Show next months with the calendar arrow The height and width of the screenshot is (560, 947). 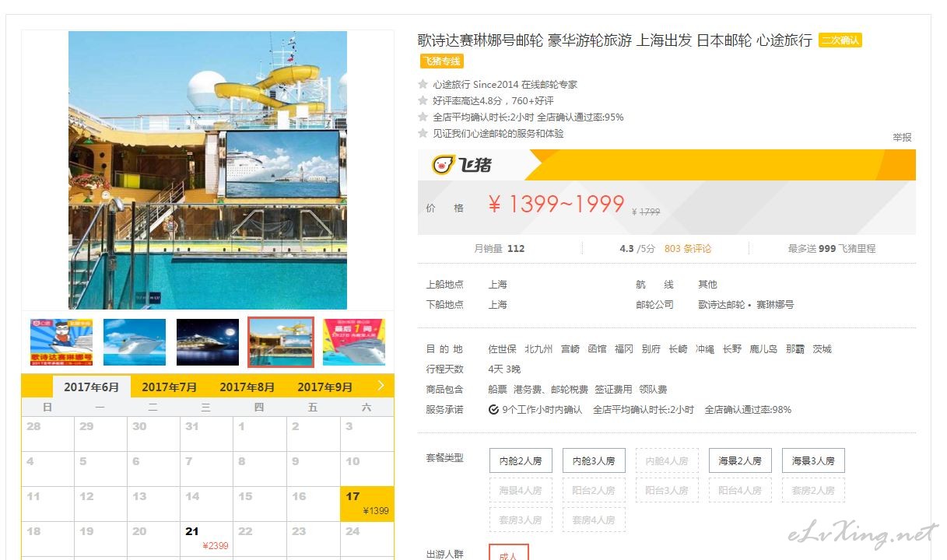click(x=381, y=385)
